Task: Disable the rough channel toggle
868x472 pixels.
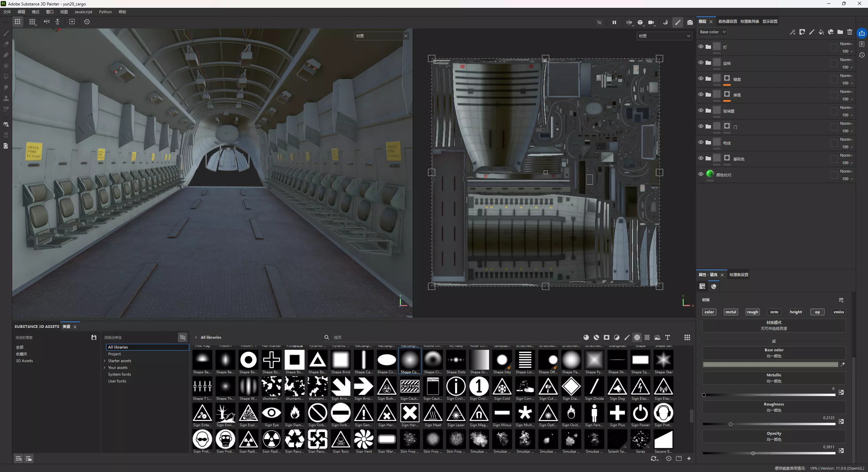Action: click(752, 312)
